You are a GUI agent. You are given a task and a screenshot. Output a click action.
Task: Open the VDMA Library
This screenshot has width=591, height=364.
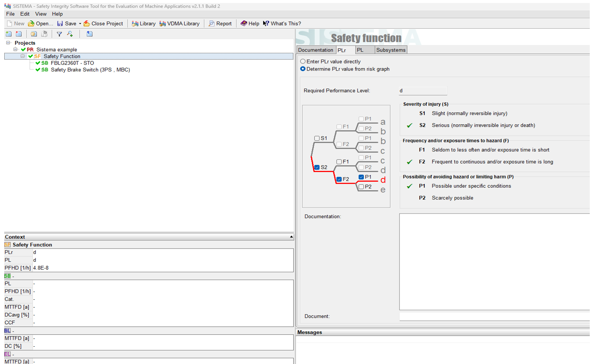pos(179,24)
